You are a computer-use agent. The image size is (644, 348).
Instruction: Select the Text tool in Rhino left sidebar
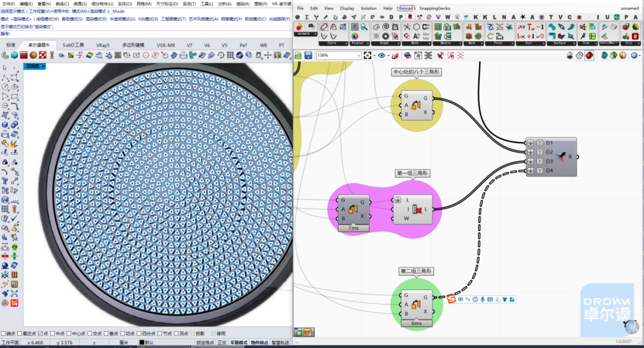(5, 181)
